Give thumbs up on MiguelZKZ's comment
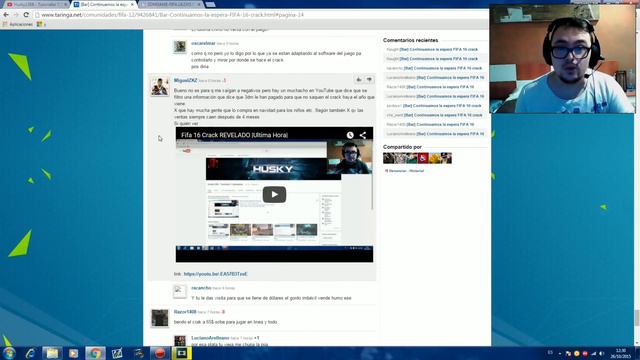The width and height of the screenshot is (640, 360). pos(359,80)
